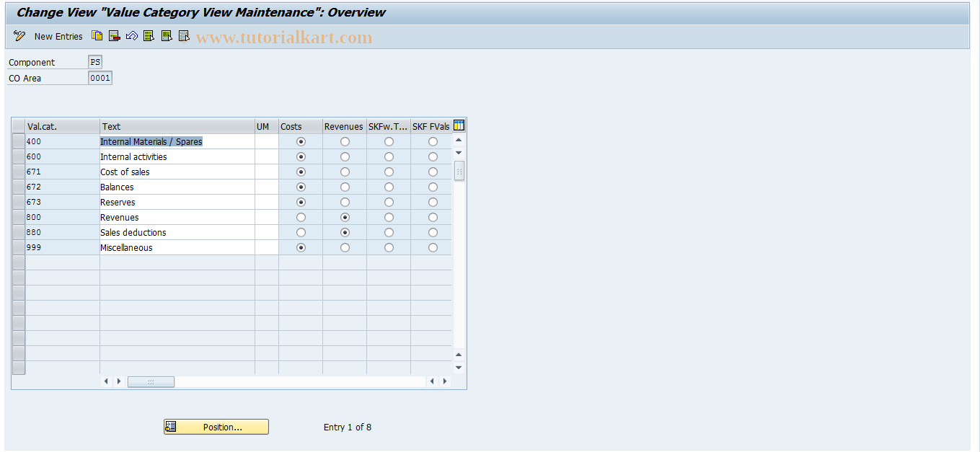Click text cell Miscellaneous
Viewport: 980px width, 452px height.
[x=177, y=247]
